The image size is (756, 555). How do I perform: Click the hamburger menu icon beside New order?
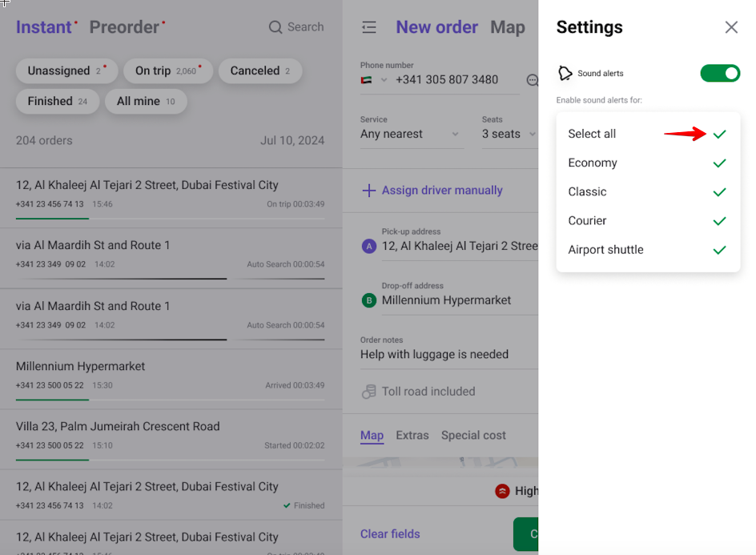(369, 27)
